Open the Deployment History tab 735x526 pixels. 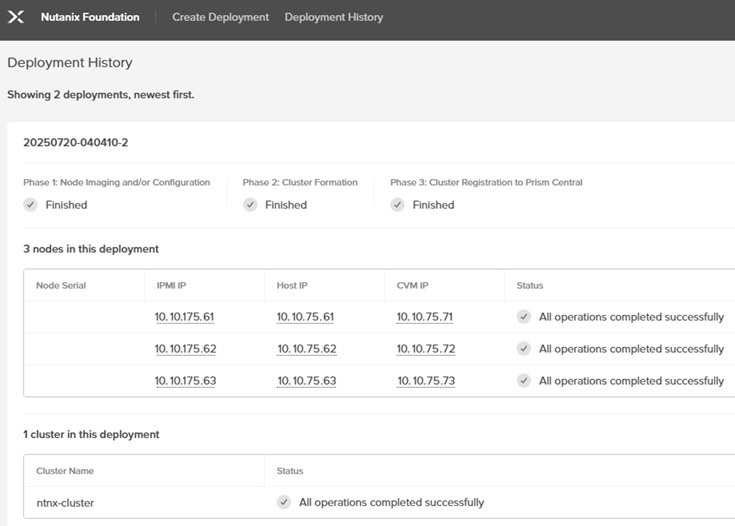334,17
